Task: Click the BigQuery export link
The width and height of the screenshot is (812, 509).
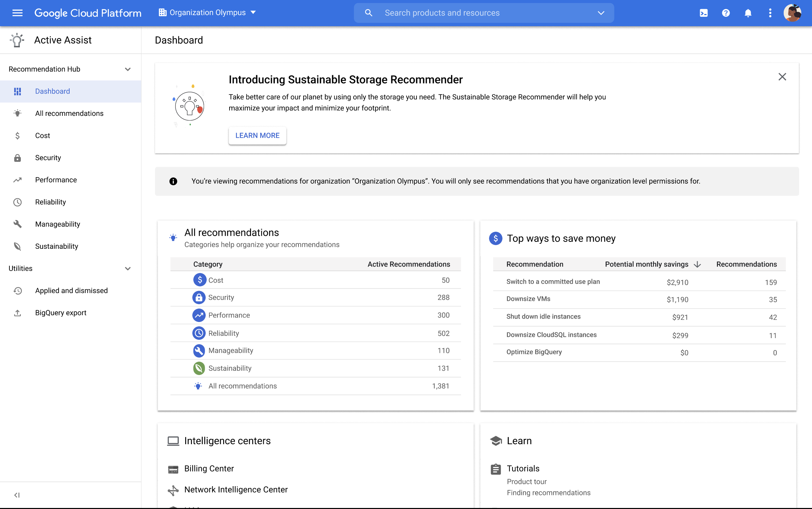Action: coord(60,313)
